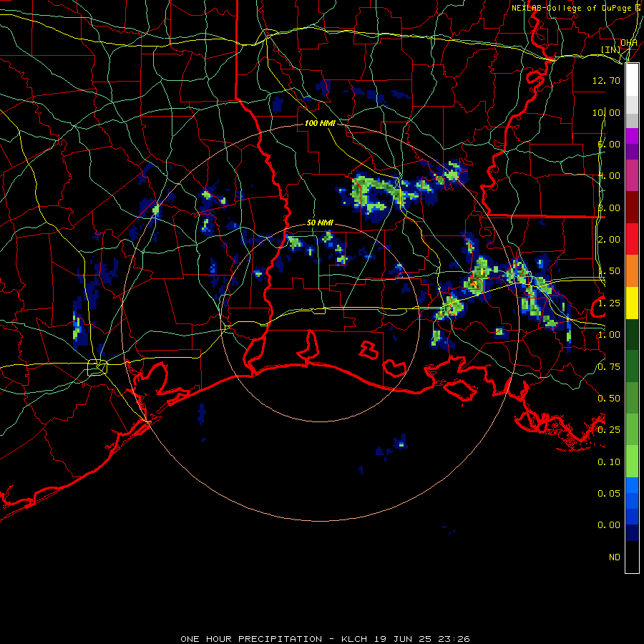644x644 pixels.
Task: Click the 'OHA' product label
Action: [629, 43]
